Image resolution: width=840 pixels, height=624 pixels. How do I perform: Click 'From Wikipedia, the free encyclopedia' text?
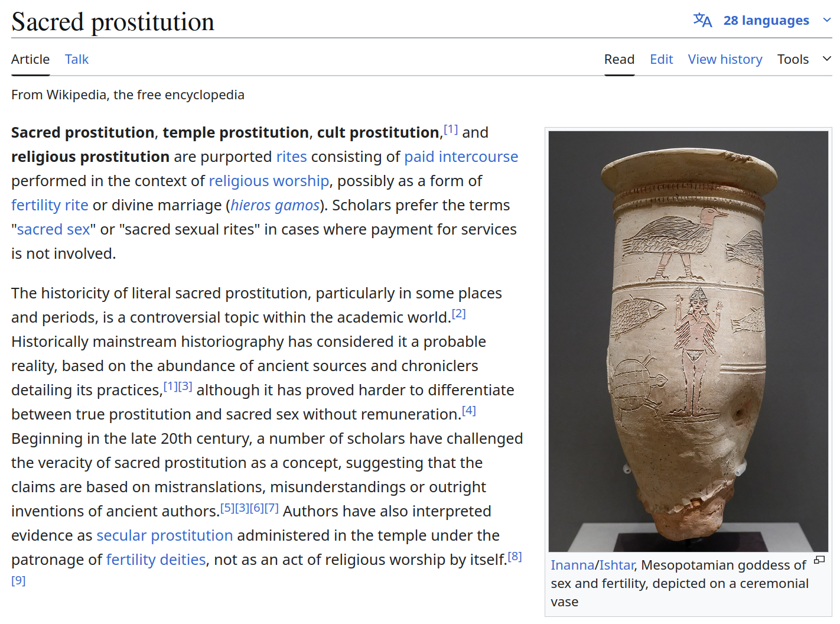point(128,95)
